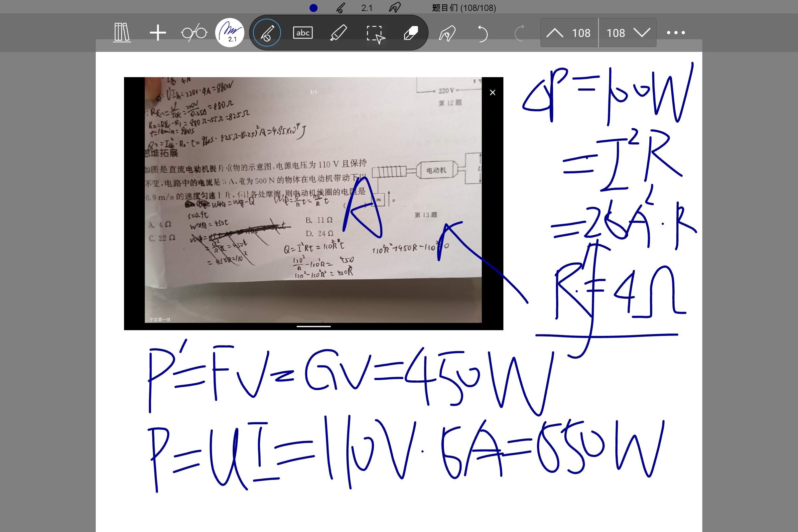798x532 pixels.
Task: Open more options with the ellipsis button
Action: pos(675,32)
